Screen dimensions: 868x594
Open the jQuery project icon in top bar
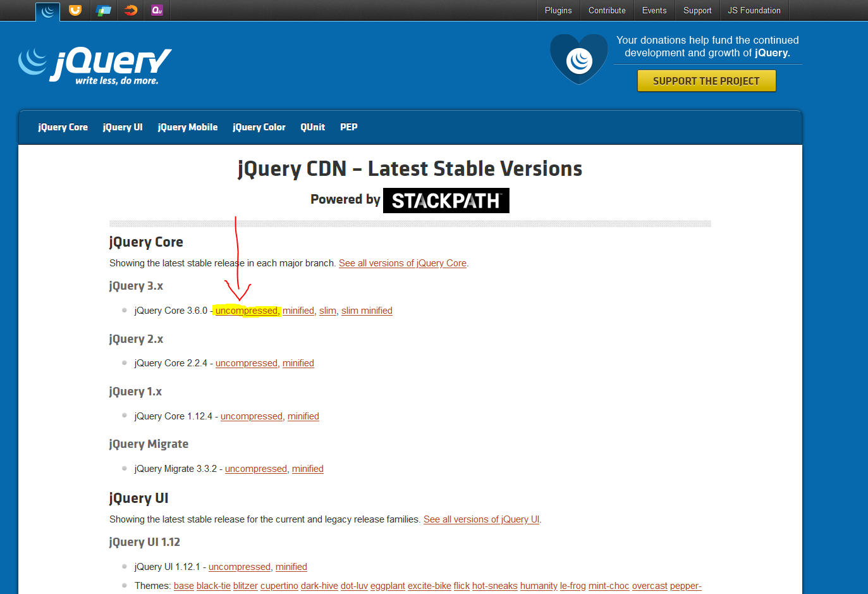tap(48, 11)
